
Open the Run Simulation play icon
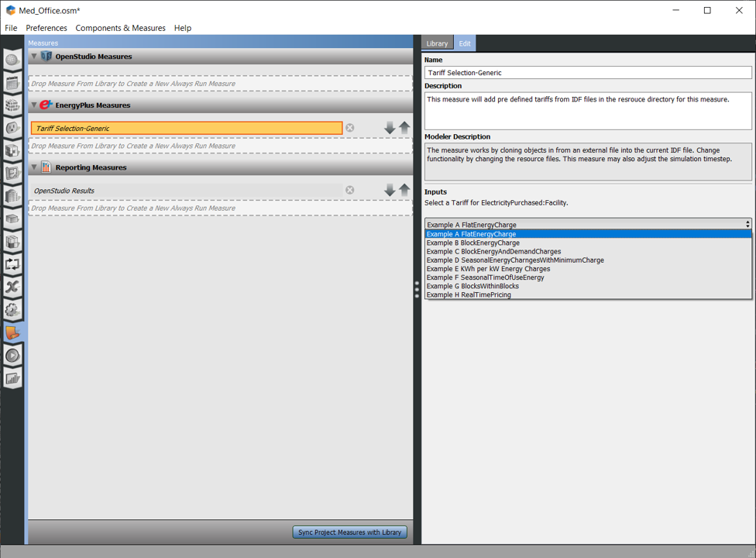pos(12,356)
